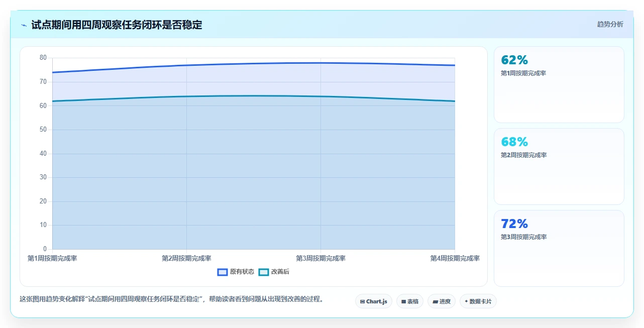Click the y-axis value 40

pos(43,154)
